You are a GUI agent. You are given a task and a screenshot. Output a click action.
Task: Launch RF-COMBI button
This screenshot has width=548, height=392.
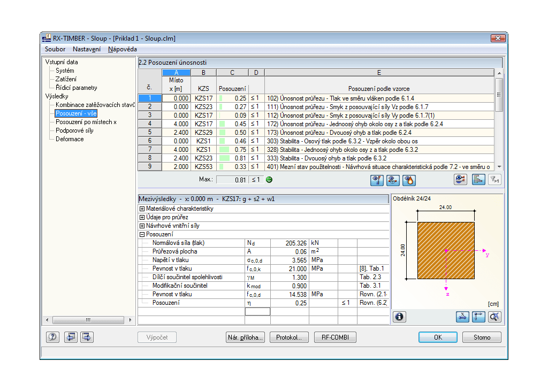click(335, 337)
